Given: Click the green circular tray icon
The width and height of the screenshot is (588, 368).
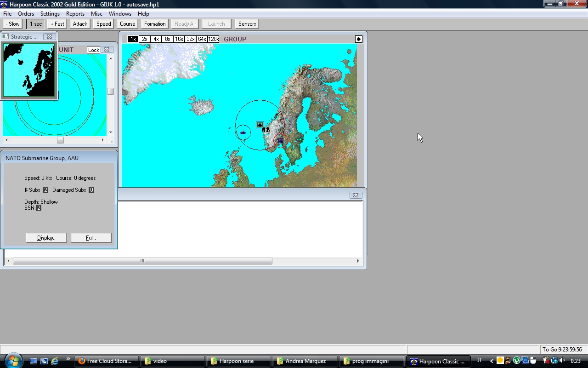Looking at the screenshot, I should pos(517,361).
